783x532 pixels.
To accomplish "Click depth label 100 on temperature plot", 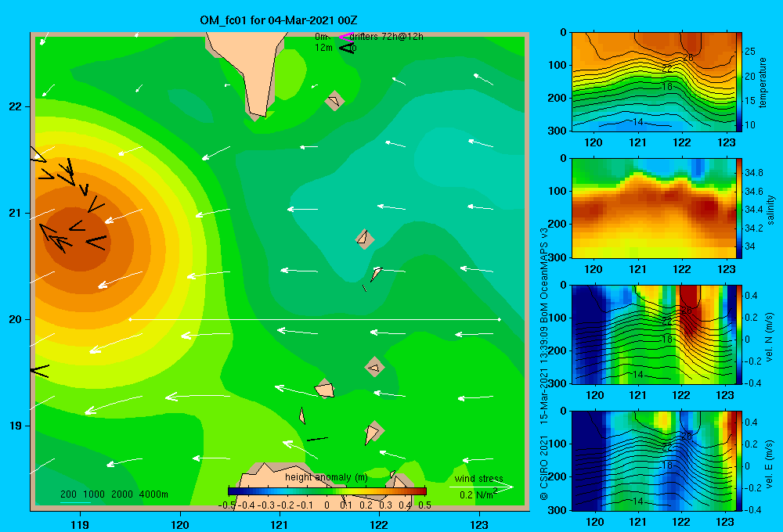I will (x=558, y=65).
